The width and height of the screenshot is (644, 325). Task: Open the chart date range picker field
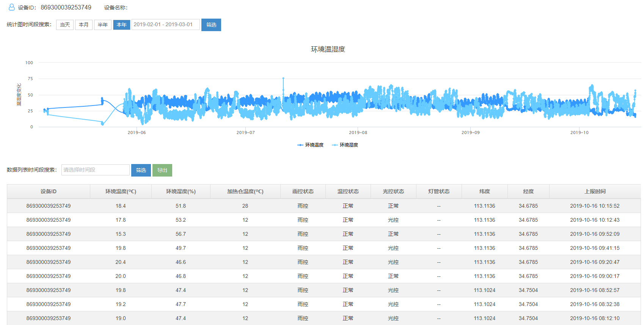pyautogui.click(x=165, y=25)
